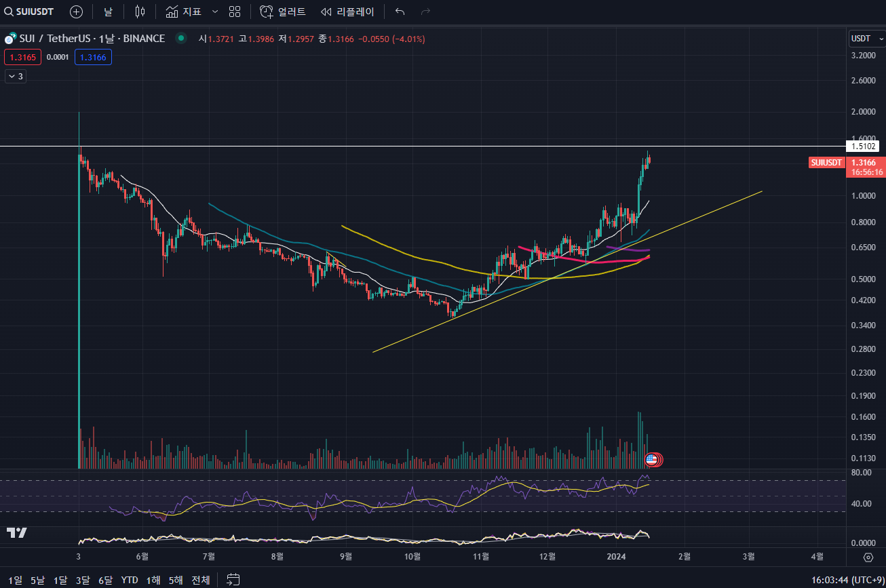The height and width of the screenshot is (588, 886).
Task: Open the candlestick chart type selector
Action: click(140, 12)
